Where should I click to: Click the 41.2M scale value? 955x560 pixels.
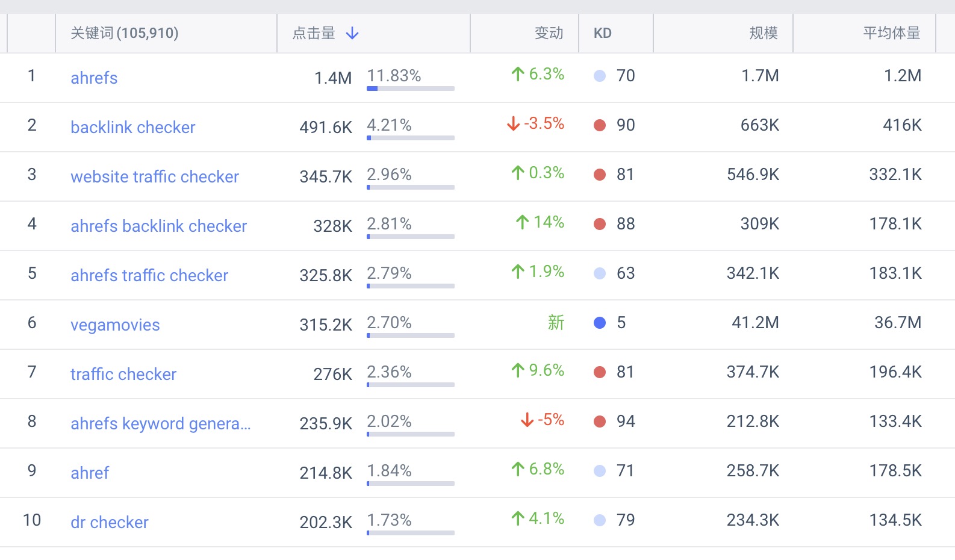(x=755, y=323)
